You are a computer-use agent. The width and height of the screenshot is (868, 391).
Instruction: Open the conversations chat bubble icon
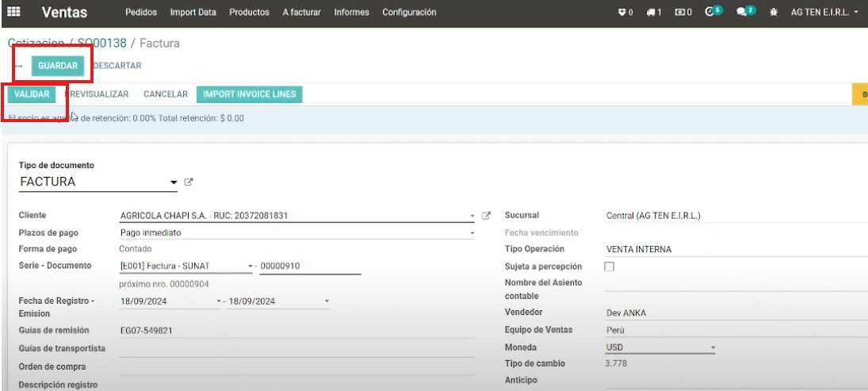(x=744, y=12)
